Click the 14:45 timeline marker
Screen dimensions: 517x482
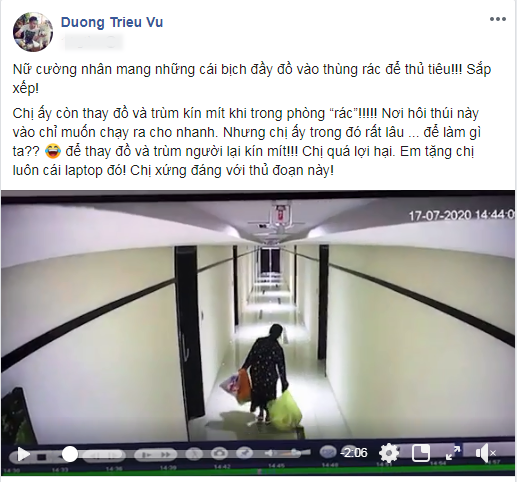coord(277,465)
